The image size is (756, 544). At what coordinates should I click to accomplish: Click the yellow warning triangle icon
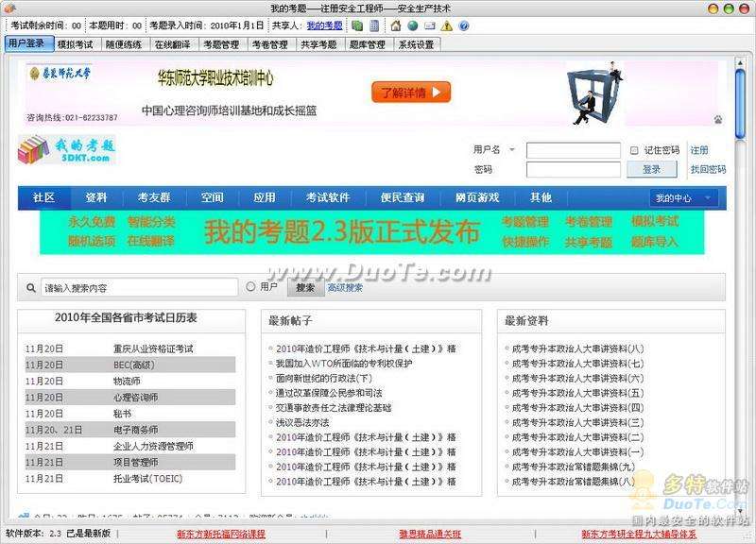pos(447,25)
